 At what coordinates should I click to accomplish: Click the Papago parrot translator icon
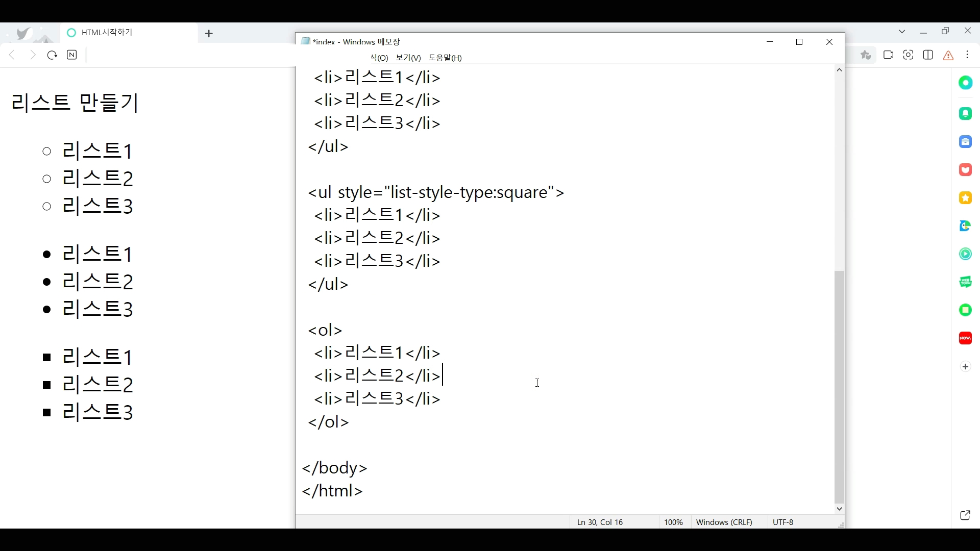pyautogui.click(x=965, y=226)
